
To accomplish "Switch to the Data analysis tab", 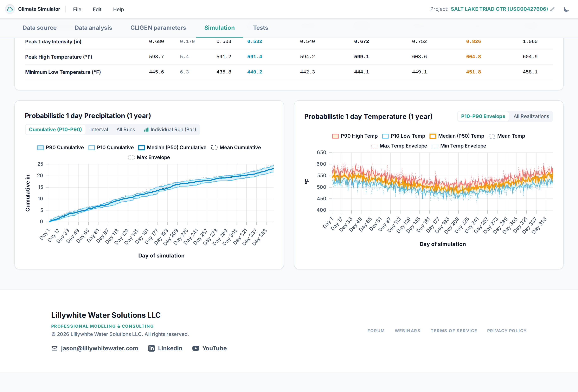I will tap(93, 28).
